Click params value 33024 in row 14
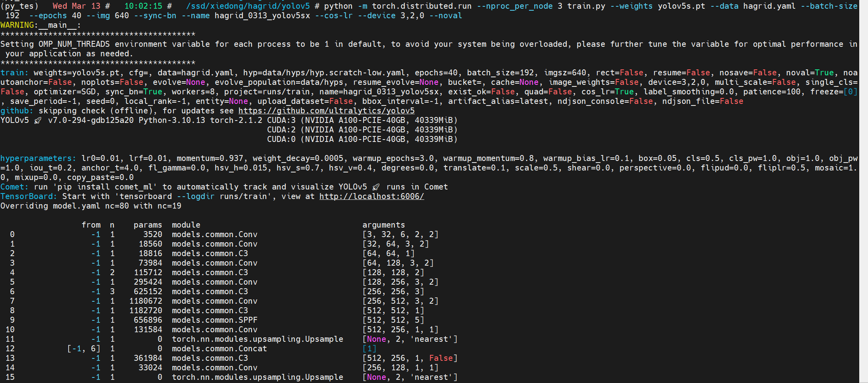 pyautogui.click(x=150, y=368)
